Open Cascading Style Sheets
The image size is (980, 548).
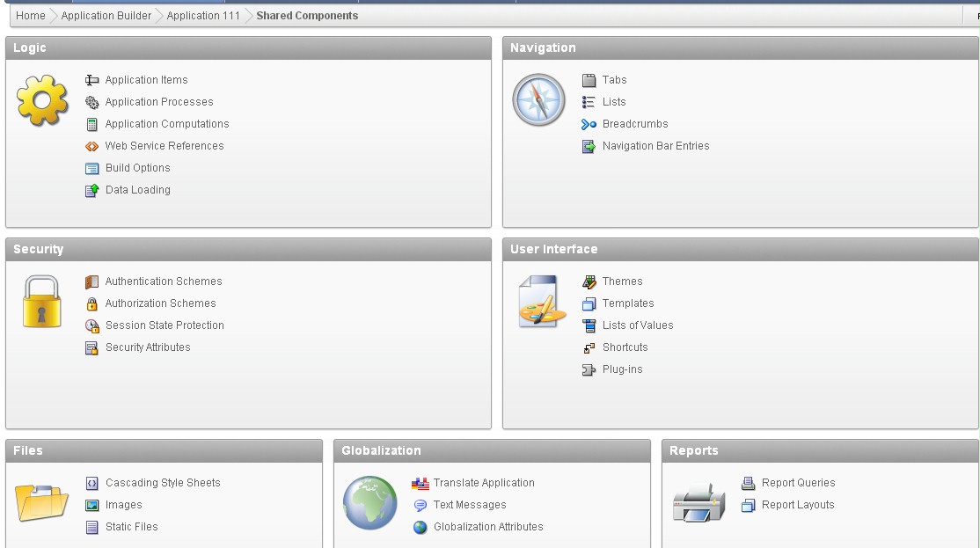click(x=163, y=483)
